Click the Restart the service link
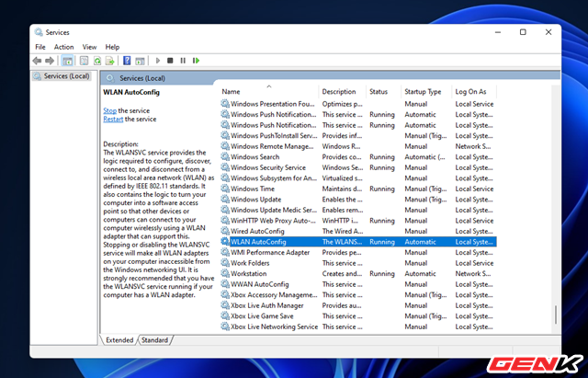The width and height of the screenshot is (588, 378). tap(113, 119)
